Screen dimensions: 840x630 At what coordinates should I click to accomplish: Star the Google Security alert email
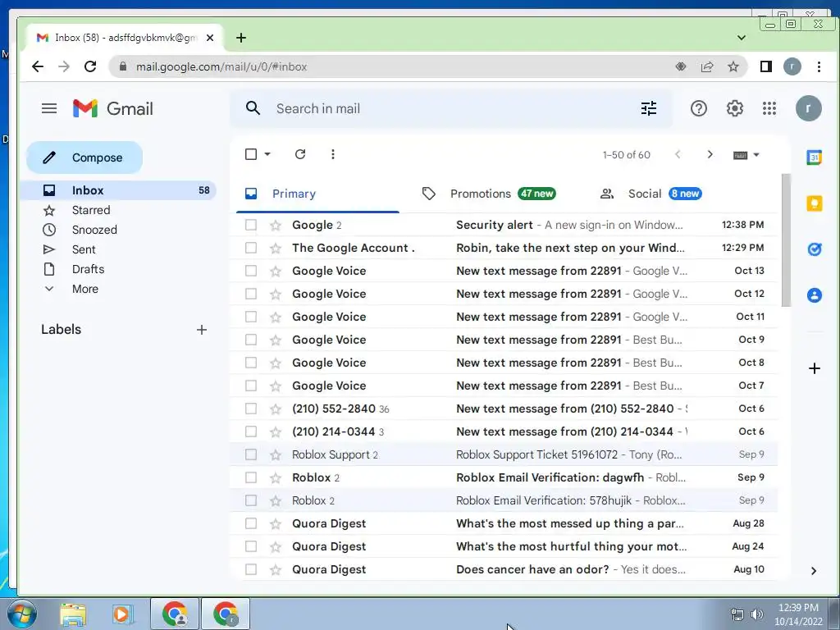pos(276,226)
